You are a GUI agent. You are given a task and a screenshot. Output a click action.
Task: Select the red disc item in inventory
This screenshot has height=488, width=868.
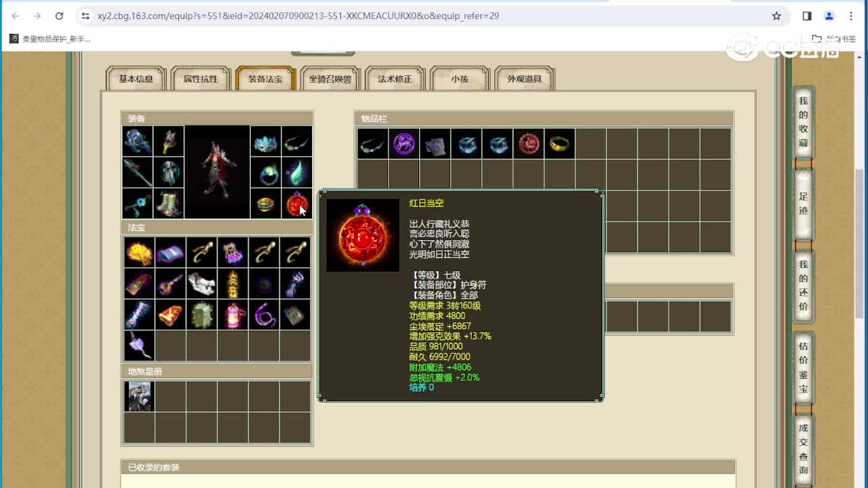click(x=529, y=144)
